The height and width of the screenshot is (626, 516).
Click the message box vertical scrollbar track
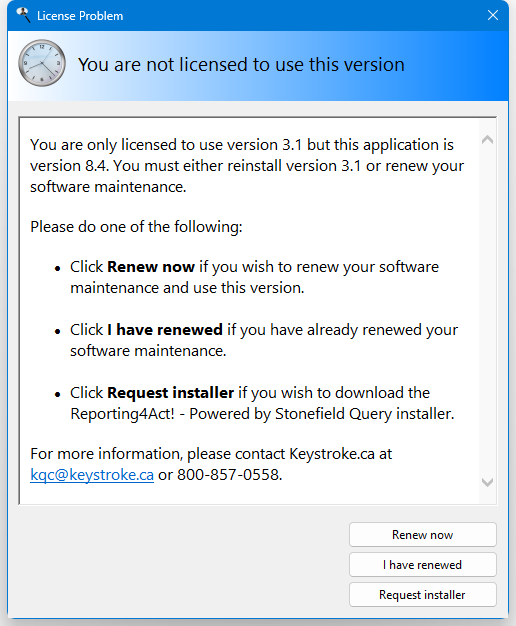(487, 311)
